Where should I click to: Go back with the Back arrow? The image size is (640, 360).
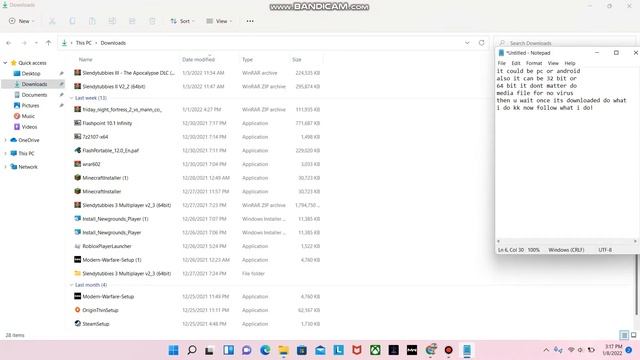pos(9,43)
